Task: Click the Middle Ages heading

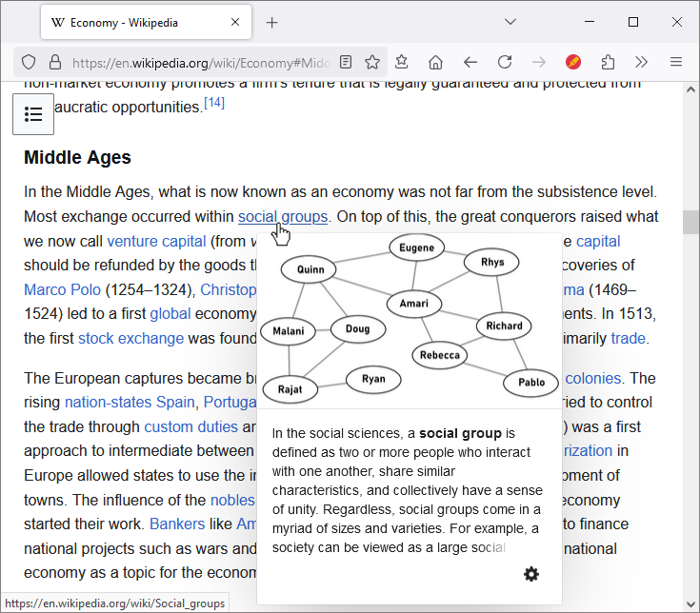Action: point(78,157)
